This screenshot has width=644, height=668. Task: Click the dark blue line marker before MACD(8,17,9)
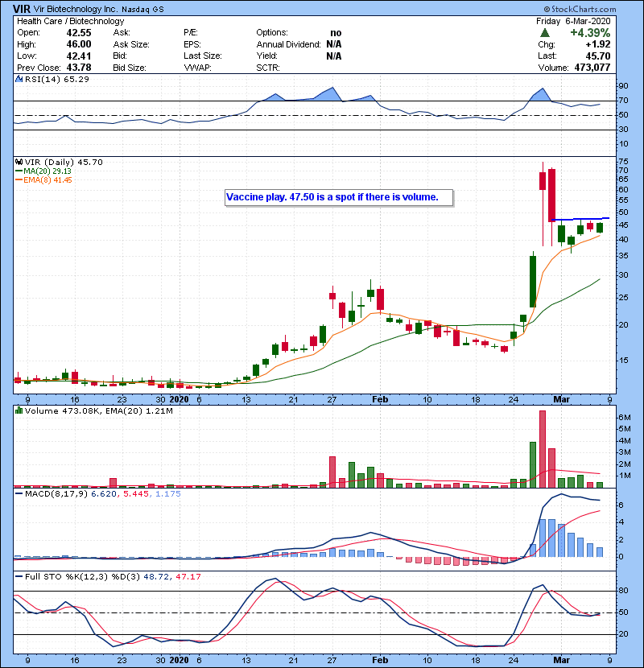tap(19, 494)
